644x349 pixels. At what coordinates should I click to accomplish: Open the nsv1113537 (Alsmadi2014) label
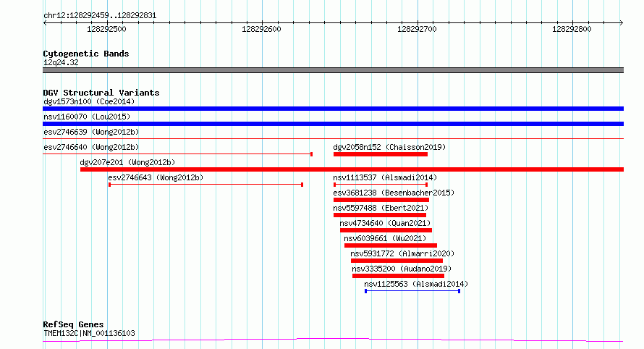coord(385,177)
